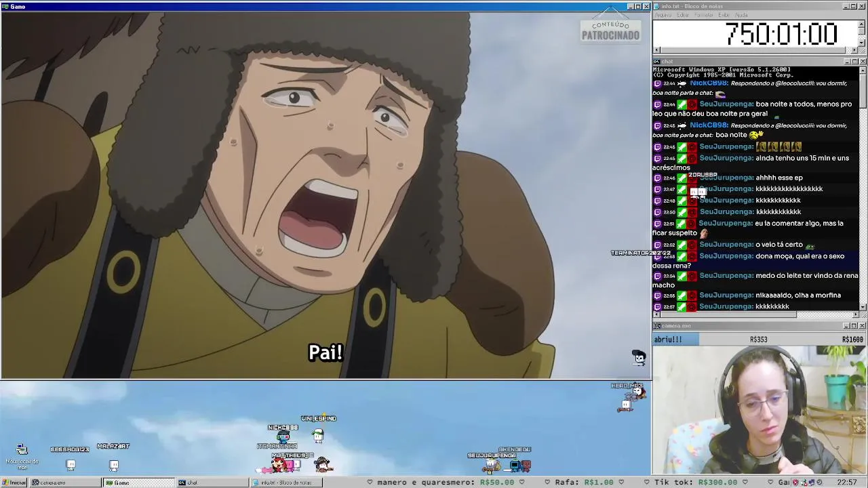The width and height of the screenshot is (868, 488).
Task: Select the Game taskbar button
Action: [138, 483]
